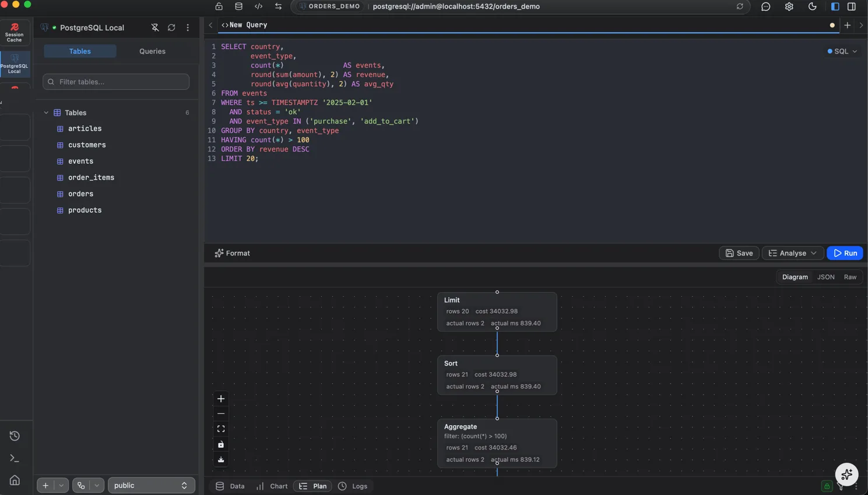Toggle the diagram interactivity lock
Viewport: 868px width, 495px height.
coord(221,444)
